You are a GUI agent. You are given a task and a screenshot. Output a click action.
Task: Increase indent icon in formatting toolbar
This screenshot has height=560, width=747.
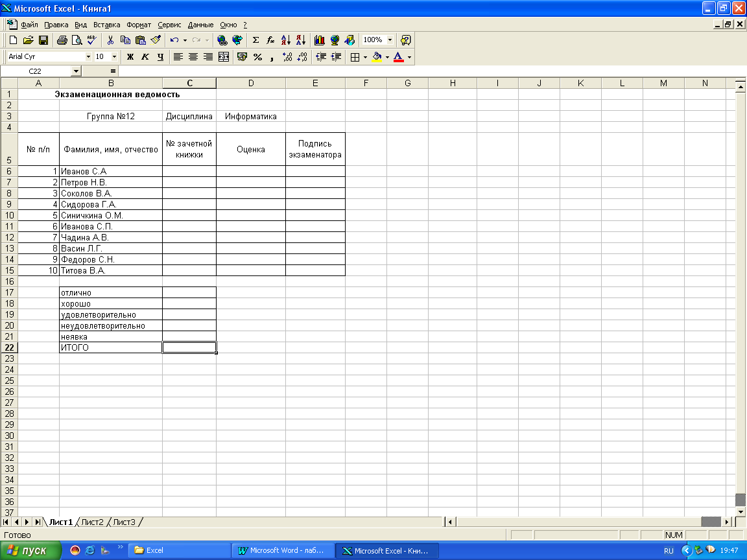(337, 57)
